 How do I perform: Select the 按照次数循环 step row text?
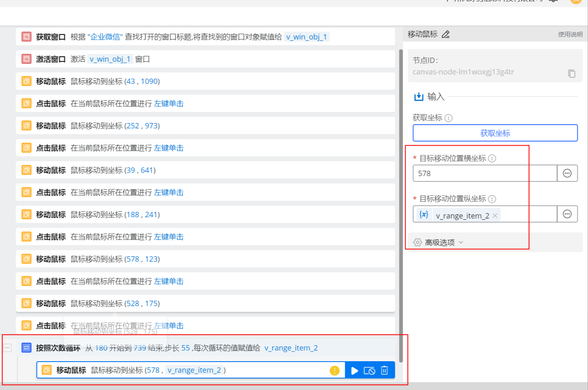coord(58,348)
